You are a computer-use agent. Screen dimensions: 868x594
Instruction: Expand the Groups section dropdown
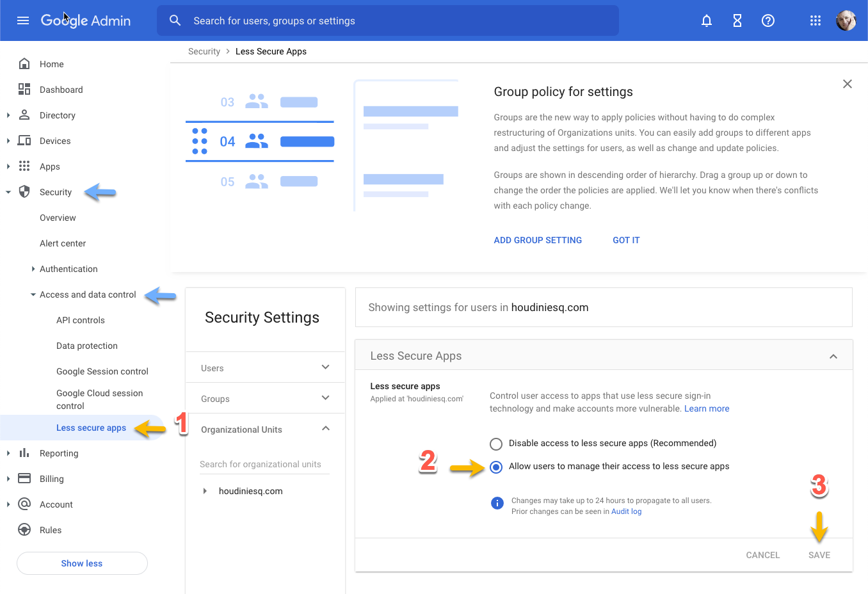pyautogui.click(x=325, y=398)
